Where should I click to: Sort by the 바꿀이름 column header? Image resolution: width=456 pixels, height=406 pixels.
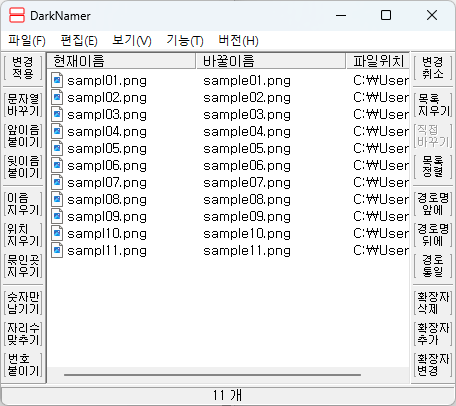pos(271,61)
